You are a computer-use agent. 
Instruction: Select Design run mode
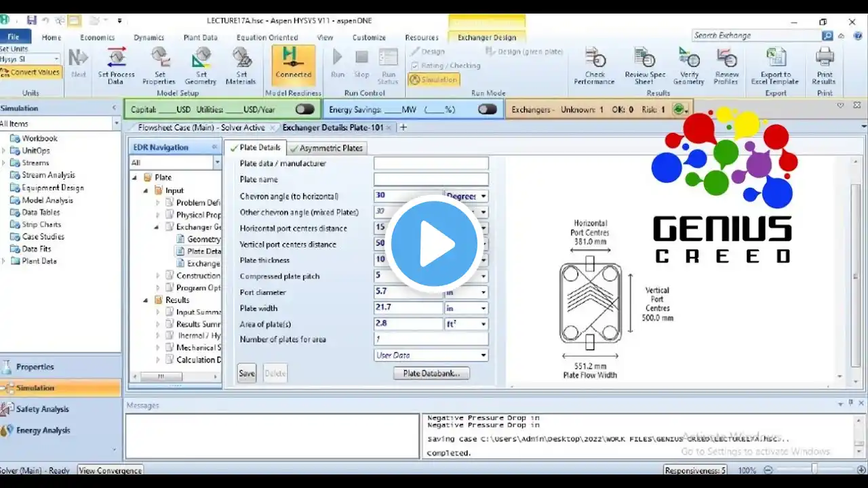pyautogui.click(x=427, y=52)
